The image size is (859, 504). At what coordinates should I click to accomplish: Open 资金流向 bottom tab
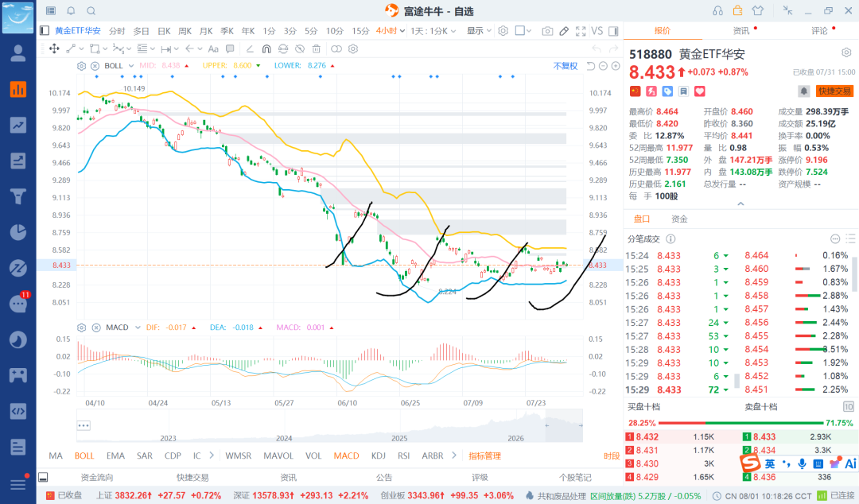(96, 477)
